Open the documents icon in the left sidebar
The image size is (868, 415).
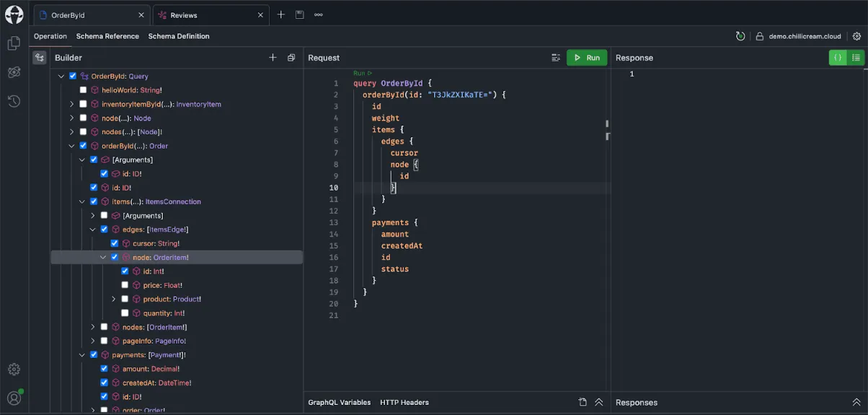(x=14, y=43)
